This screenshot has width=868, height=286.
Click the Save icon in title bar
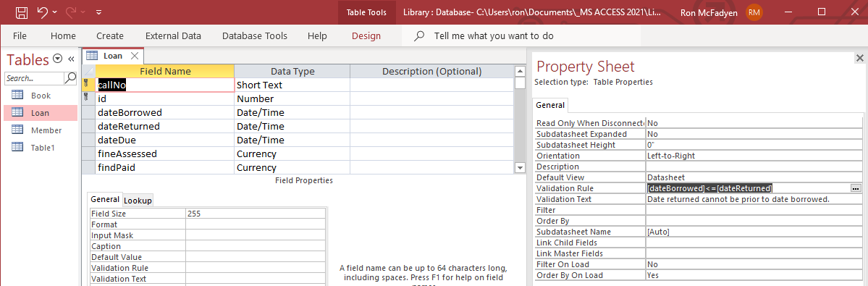pos(21,12)
